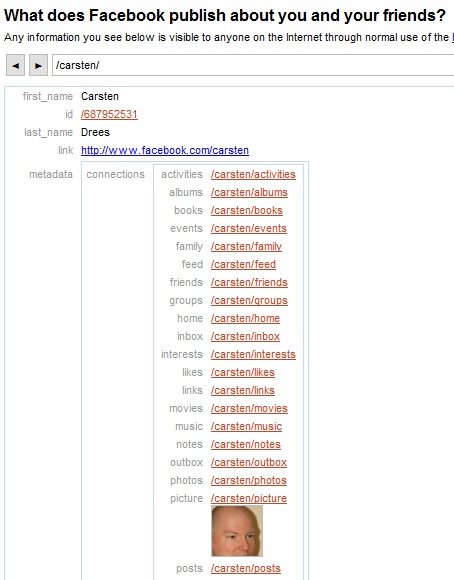Screen dimensions: 454x580
Task: Open the /carsten/events link
Action: pyautogui.click(x=249, y=228)
